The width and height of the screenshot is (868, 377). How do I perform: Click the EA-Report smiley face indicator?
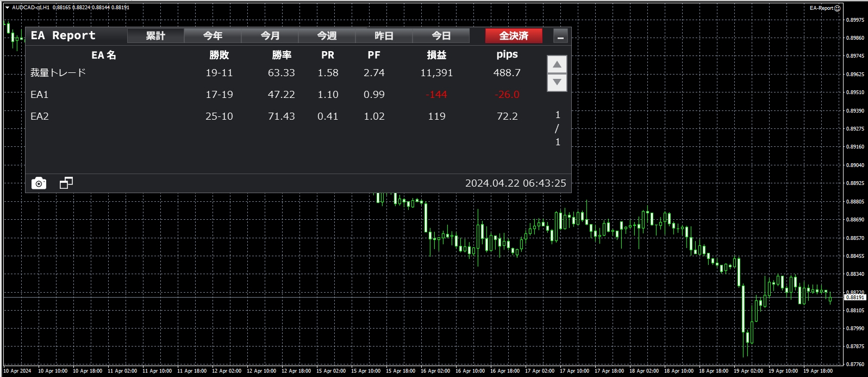(x=837, y=8)
